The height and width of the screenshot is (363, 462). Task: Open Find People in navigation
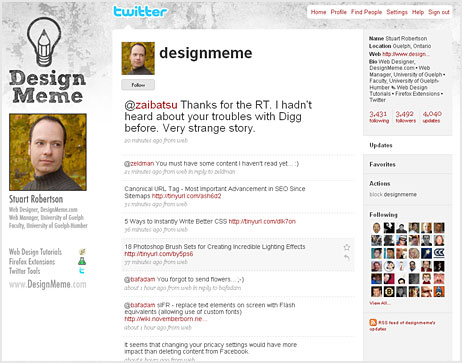(x=366, y=12)
